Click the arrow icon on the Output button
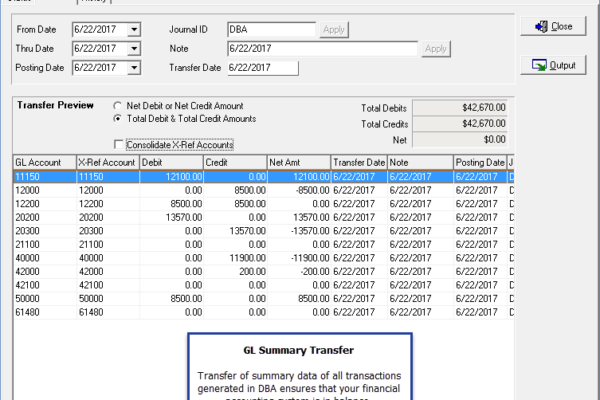The width and height of the screenshot is (600, 400). point(539,65)
